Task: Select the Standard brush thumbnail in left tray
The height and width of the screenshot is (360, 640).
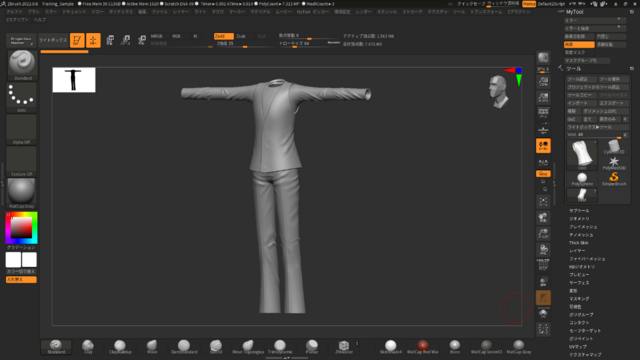Action: [x=22, y=65]
